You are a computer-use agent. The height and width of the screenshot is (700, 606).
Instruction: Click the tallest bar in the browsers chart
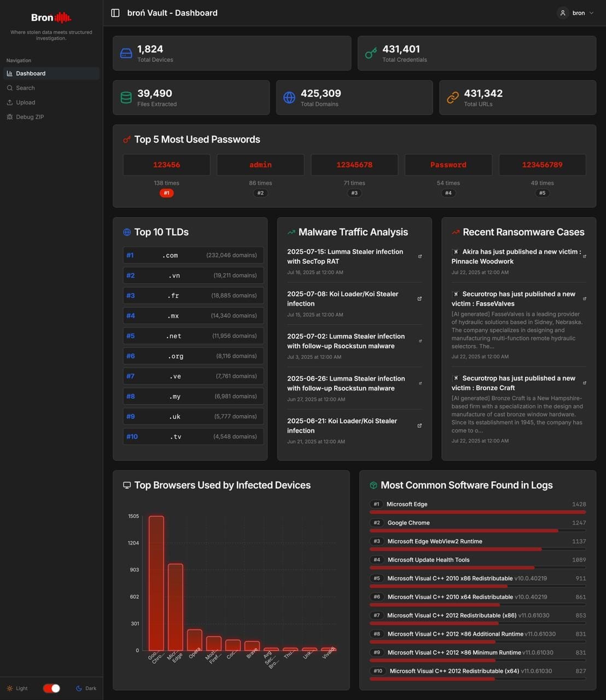pyautogui.click(x=156, y=582)
